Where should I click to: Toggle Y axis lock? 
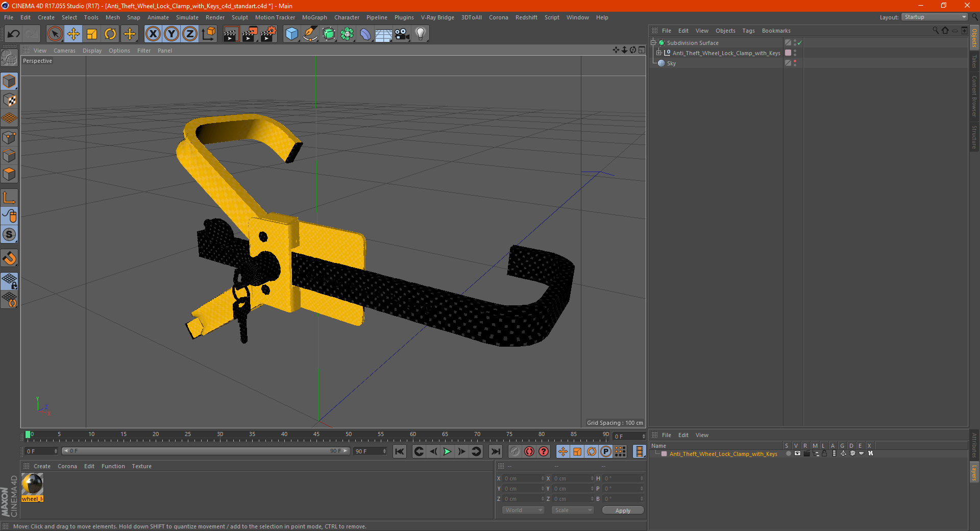(x=171, y=34)
